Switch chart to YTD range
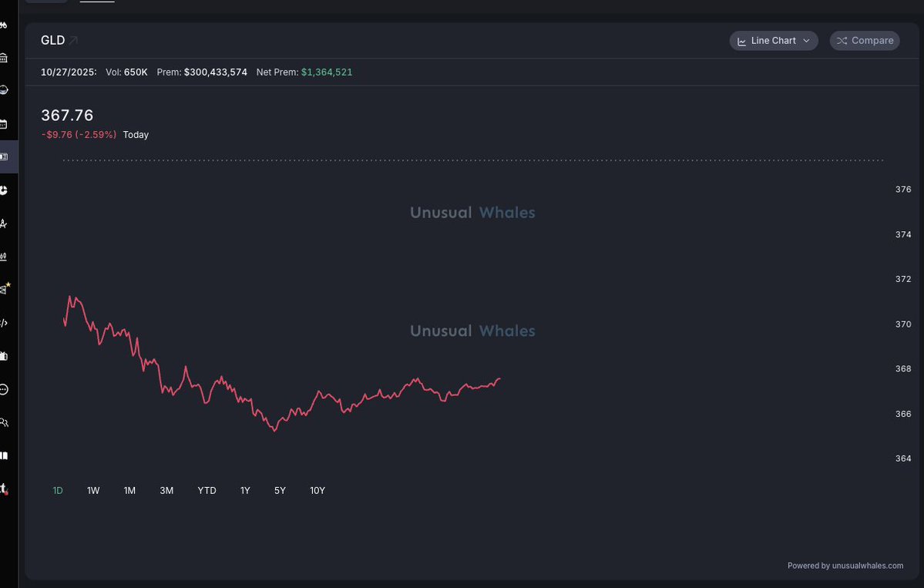The height and width of the screenshot is (588, 924). [x=207, y=491]
